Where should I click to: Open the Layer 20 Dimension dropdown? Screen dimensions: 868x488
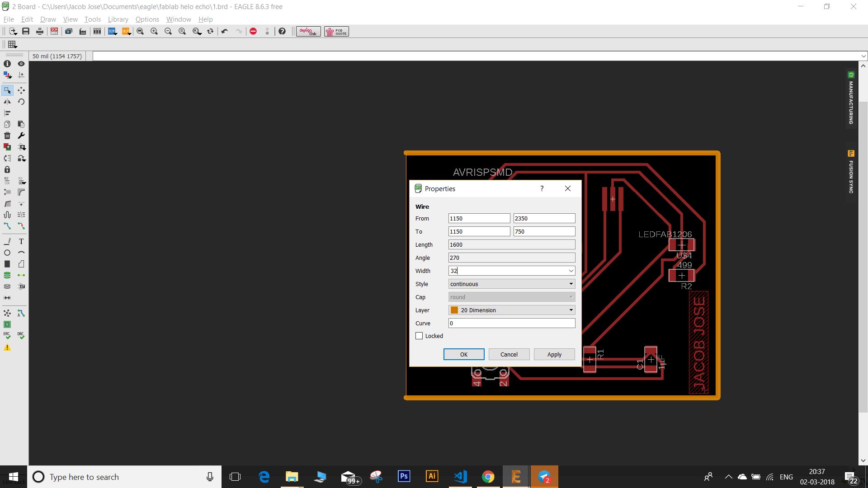click(571, 310)
